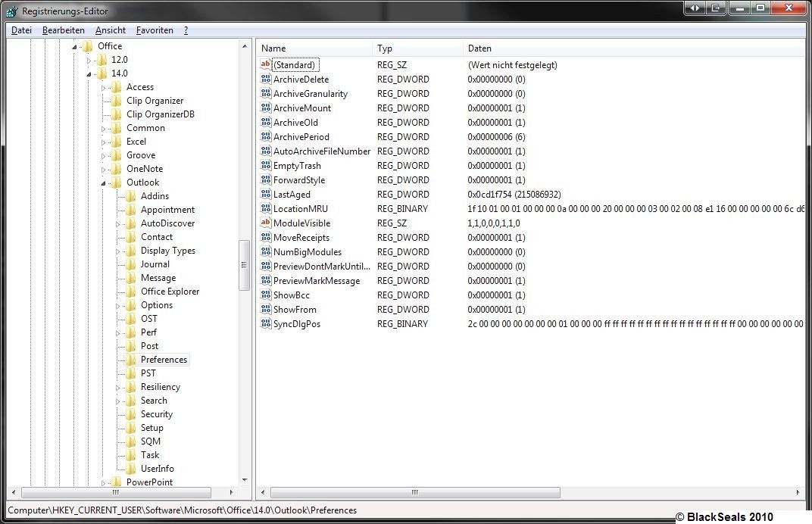Image resolution: width=812 pixels, height=524 pixels.
Task: Open the Favoriten menu
Action: pos(155,30)
